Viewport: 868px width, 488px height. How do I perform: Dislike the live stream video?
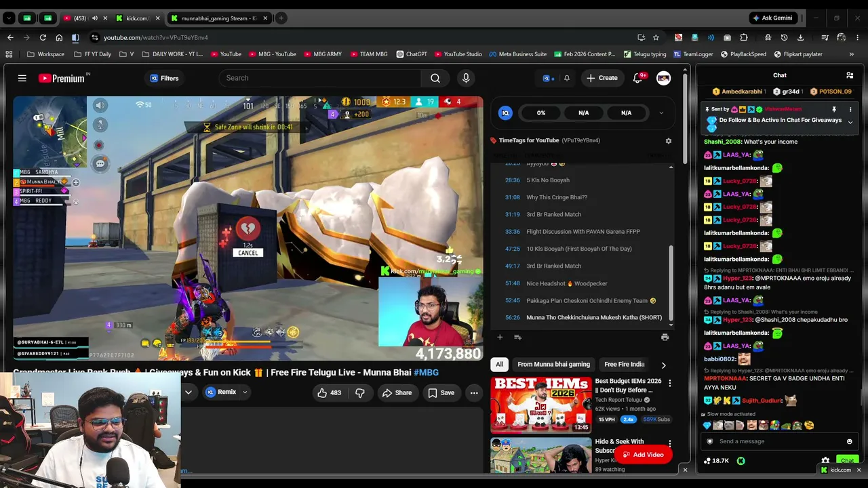360,392
